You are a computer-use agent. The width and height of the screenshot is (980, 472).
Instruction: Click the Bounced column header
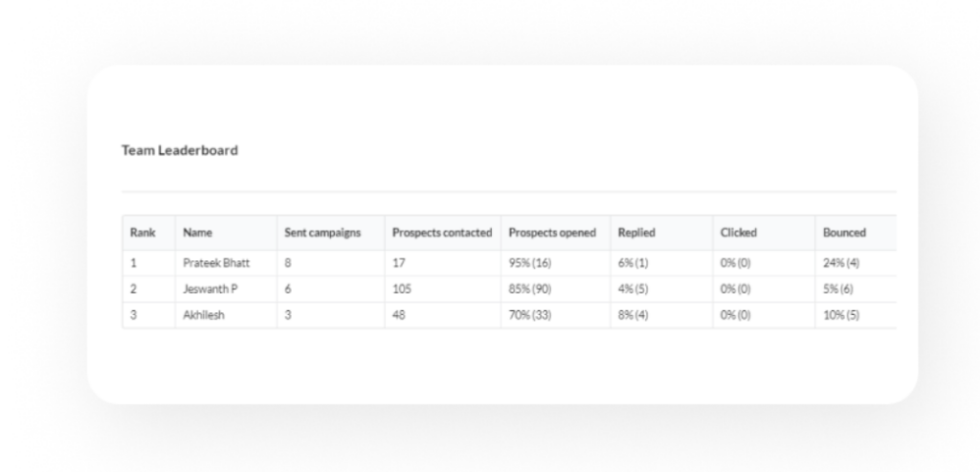tap(844, 233)
